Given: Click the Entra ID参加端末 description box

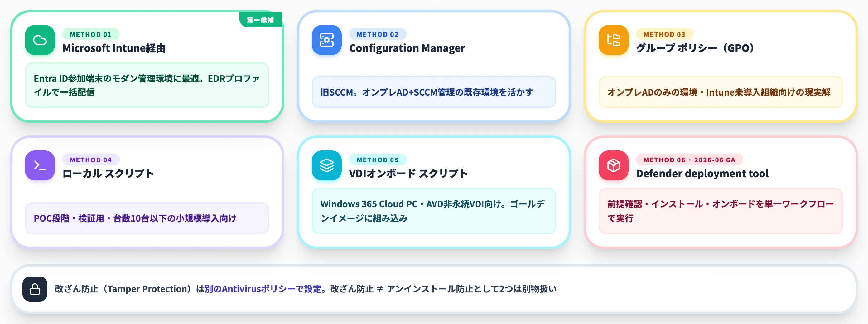Looking at the screenshot, I should 147,86.
